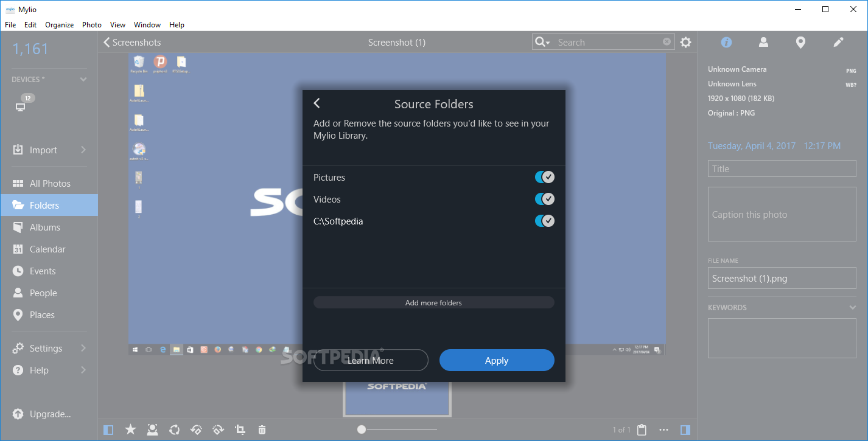Image resolution: width=868 pixels, height=441 pixels.
Task: Toggle the Pictures source folder switch
Action: click(544, 177)
